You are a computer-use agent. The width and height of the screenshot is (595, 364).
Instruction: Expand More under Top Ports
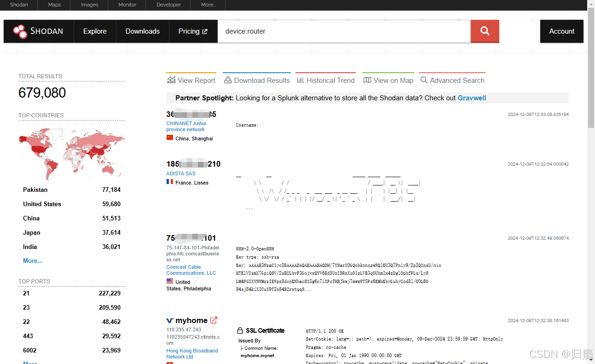coord(29,362)
